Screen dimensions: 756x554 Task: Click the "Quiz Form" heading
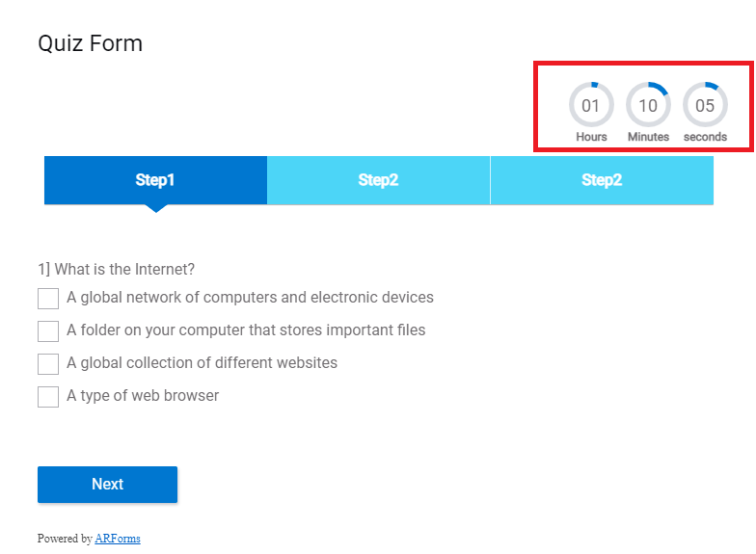pyautogui.click(x=90, y=43)
